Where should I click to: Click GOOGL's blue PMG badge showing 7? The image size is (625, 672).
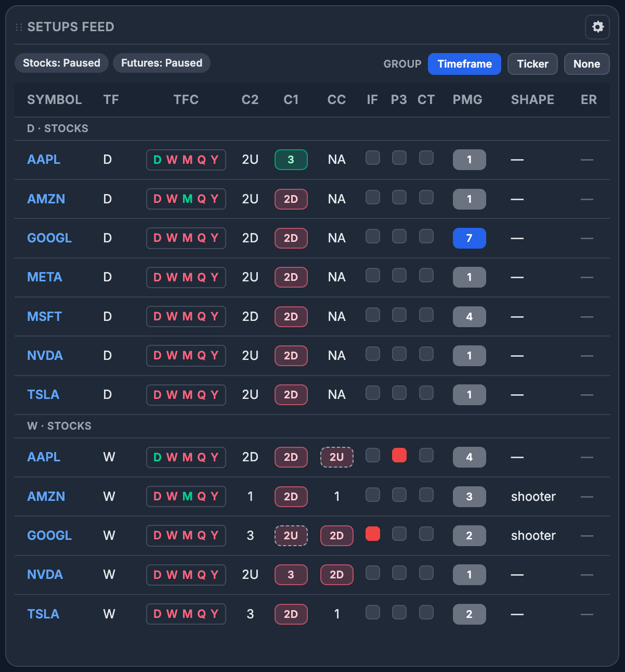click(x=469, y=238)
